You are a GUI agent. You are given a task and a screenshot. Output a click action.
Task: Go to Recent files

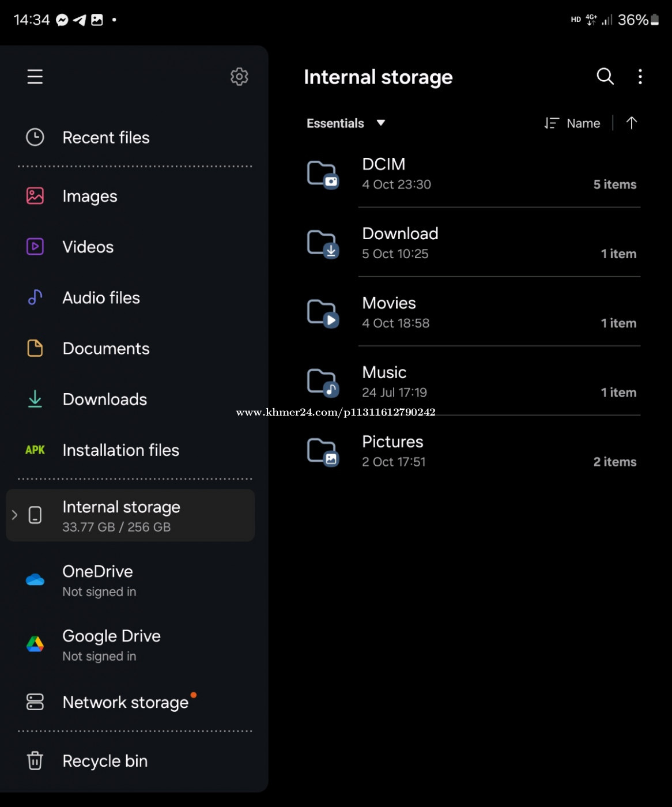(105, 138)
